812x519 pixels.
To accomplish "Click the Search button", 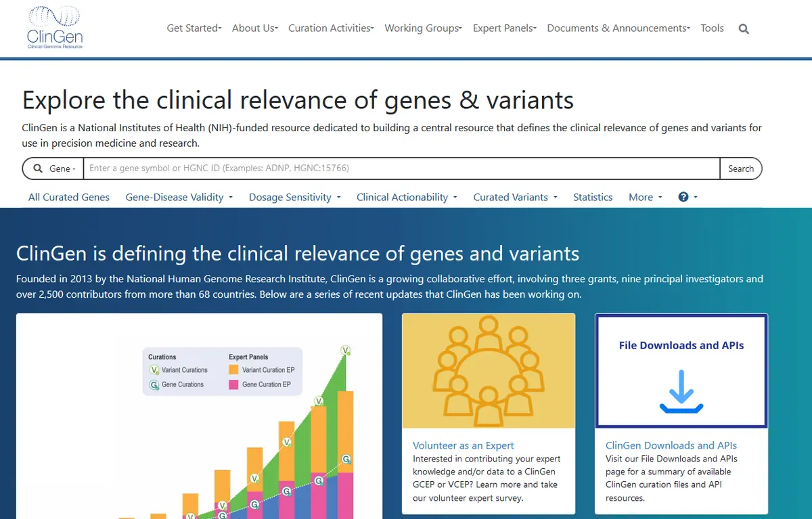I will point(741,168).
